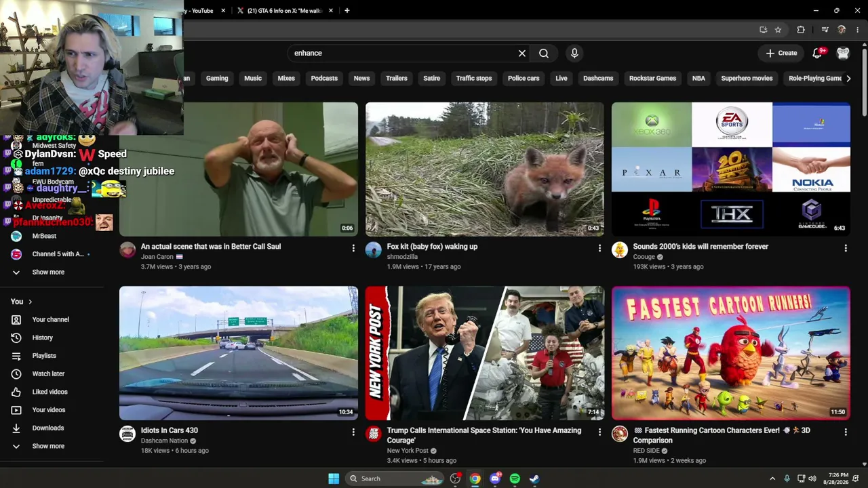Screen dimensions: 868x488
Task: Open Discord from the taskbar
Action: point(495,479)
